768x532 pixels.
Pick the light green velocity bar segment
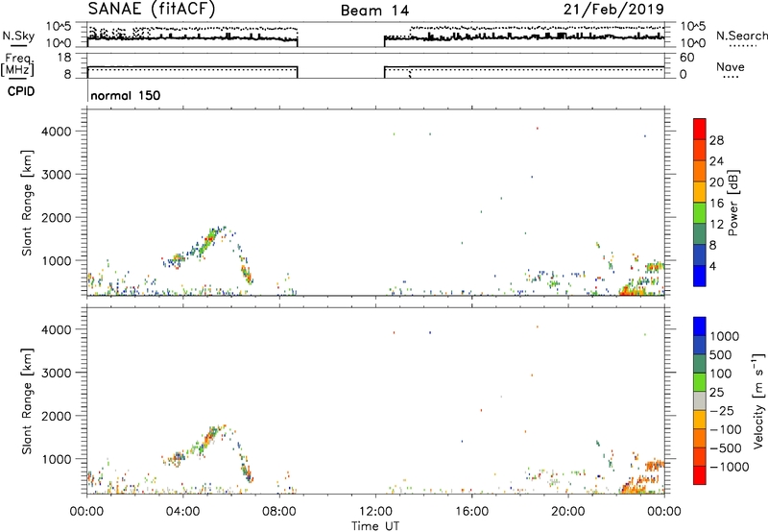(x=700, y=382)
